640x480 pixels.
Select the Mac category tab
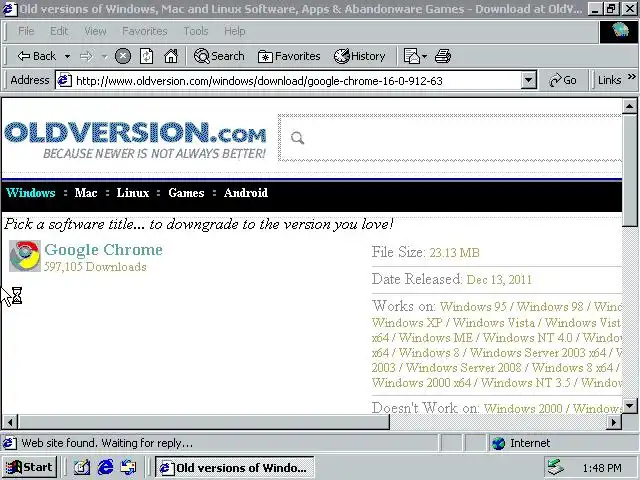pyautogui.click(x=86, y=193)
